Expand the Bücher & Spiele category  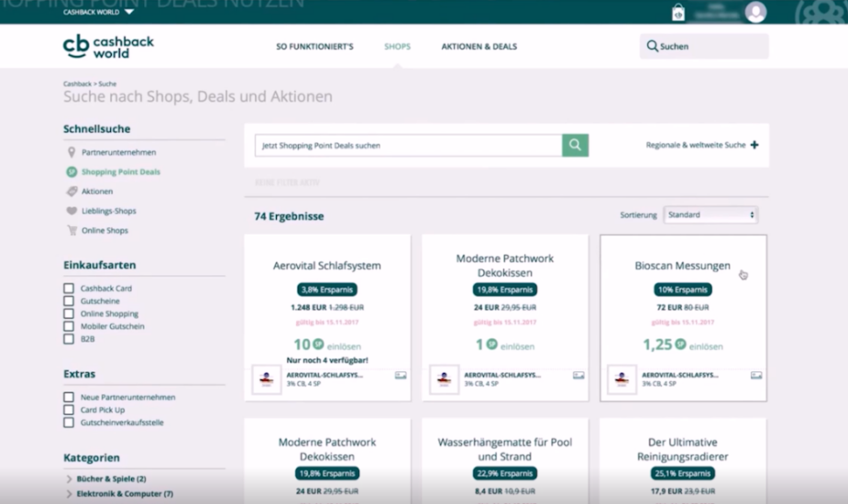69,479
